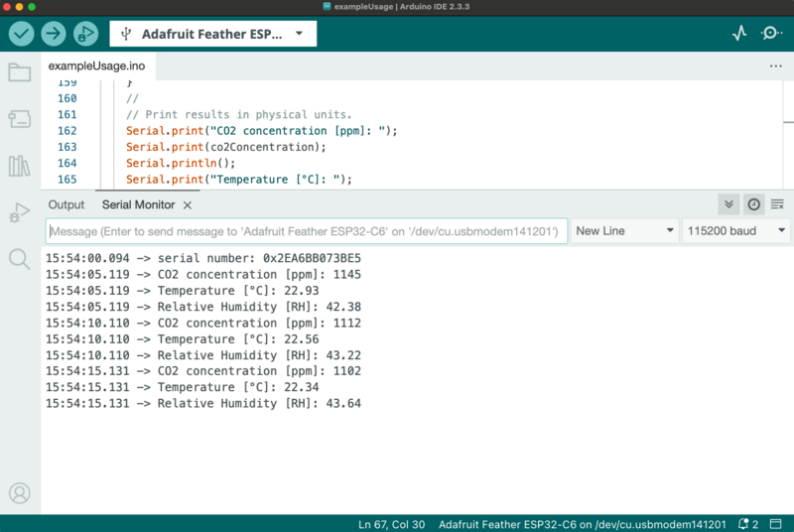This screenshot has height=532, width=794.
Task: Click the CO2 concentration print code line 162
Action: [262, 131]
